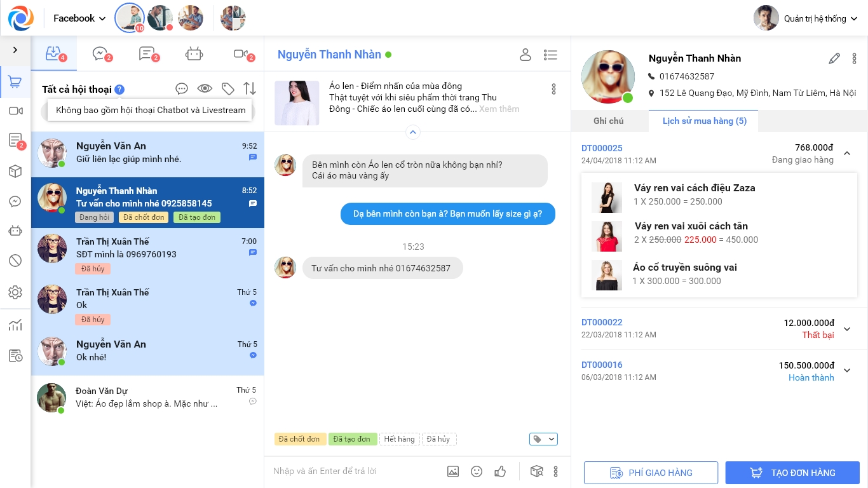Screen dimensions: 868x488
Task: Click the 'PHÍ GIAO HÀNG' button
Action: pyautogui.click(x=651, y=473)
